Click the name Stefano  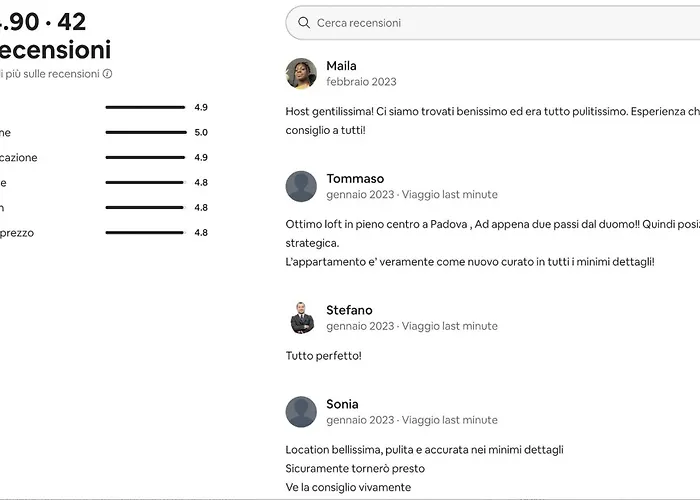click(x=349, y=310)
